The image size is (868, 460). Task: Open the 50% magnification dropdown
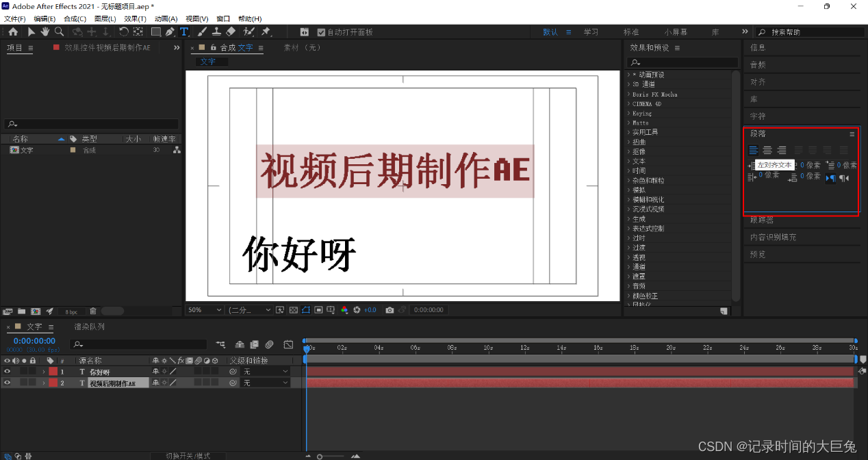205,310
